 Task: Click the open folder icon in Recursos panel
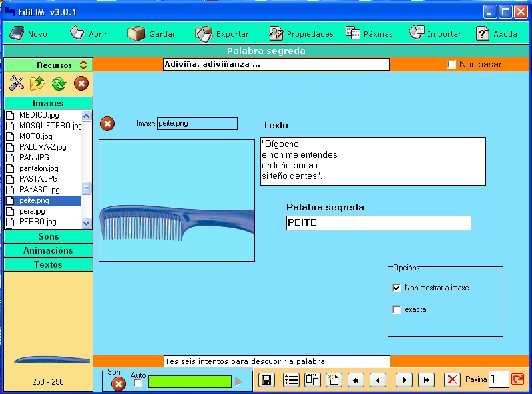coord(37,83)
